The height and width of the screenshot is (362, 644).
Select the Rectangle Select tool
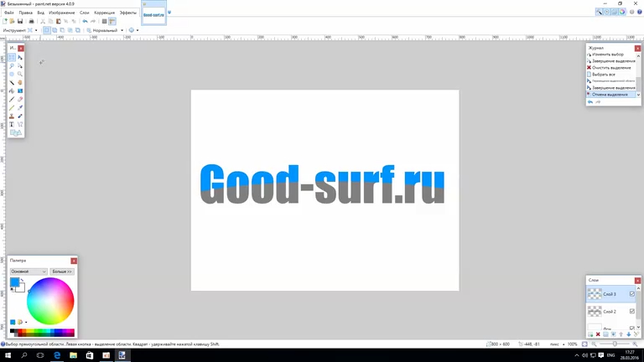coord(12,58)
